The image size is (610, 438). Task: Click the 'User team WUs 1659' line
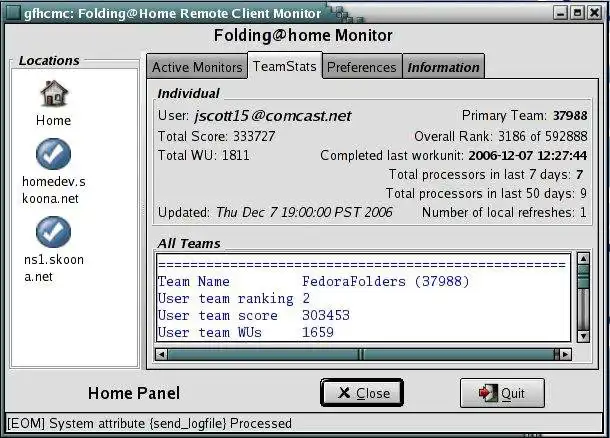click(245, 333)
